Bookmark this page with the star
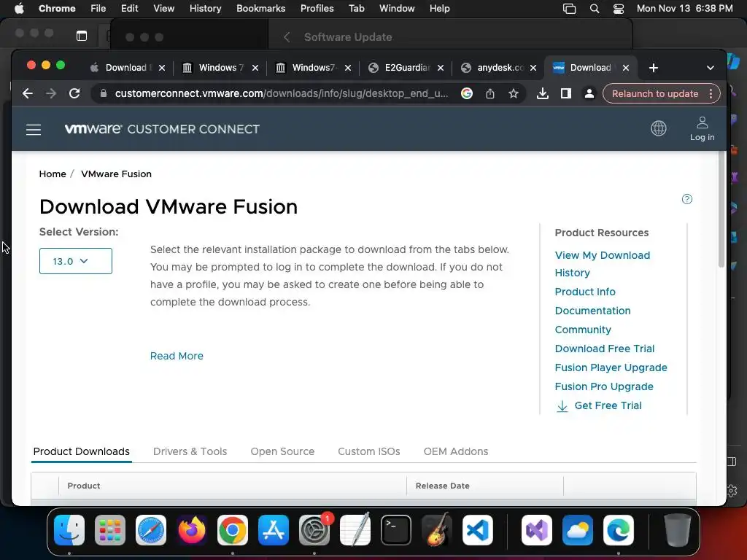 513,94
